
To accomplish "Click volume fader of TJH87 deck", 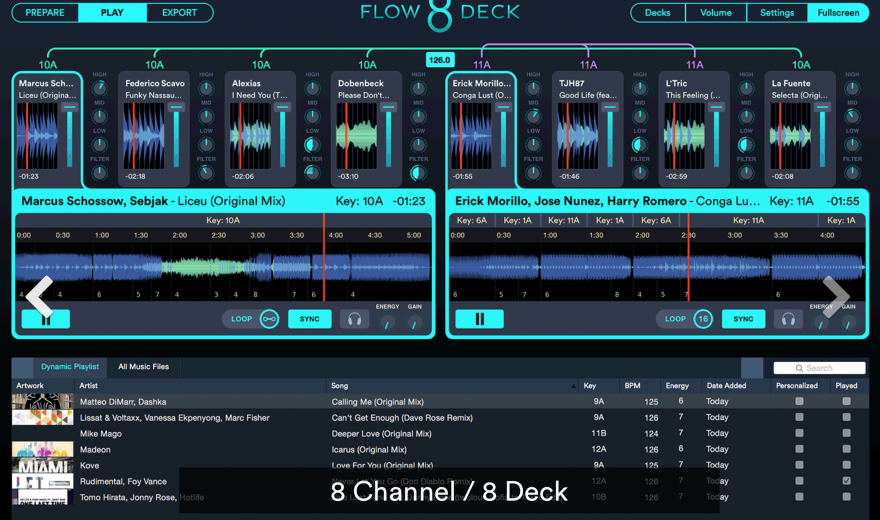I will coord(609,135).
